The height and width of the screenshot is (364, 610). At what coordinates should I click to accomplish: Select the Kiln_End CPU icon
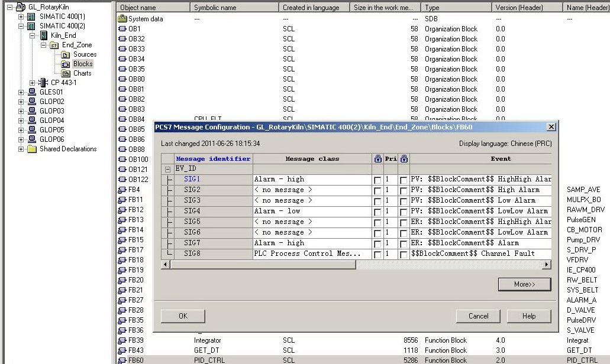44,35
